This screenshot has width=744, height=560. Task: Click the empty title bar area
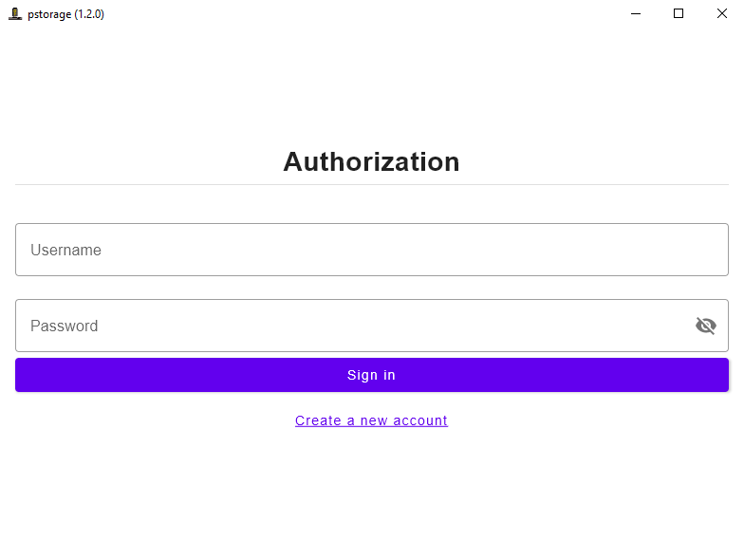(x=361, y=14)
